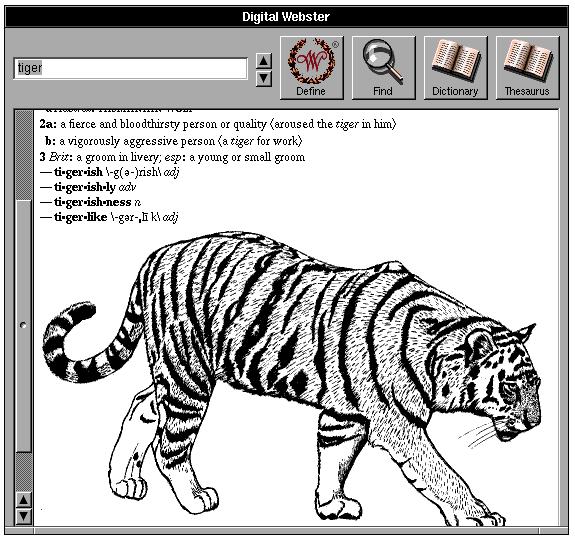Click the tiger illustration
Viewport: 575px width, 542px height.
292,378
